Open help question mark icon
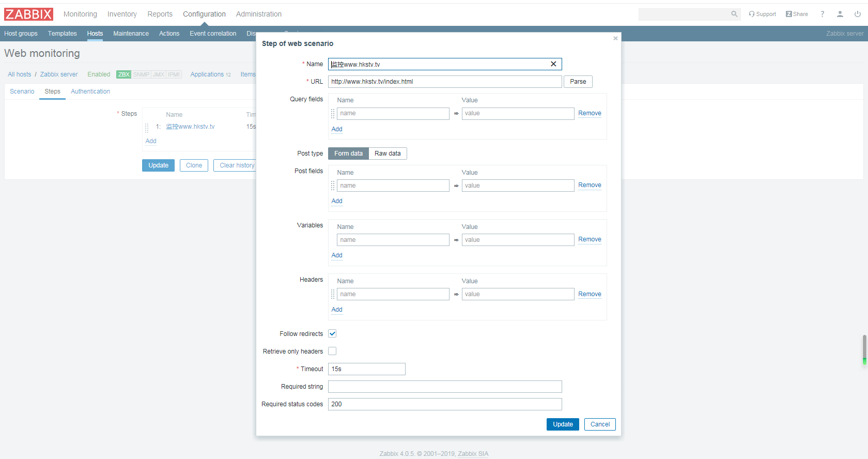 tap(823, 14)
